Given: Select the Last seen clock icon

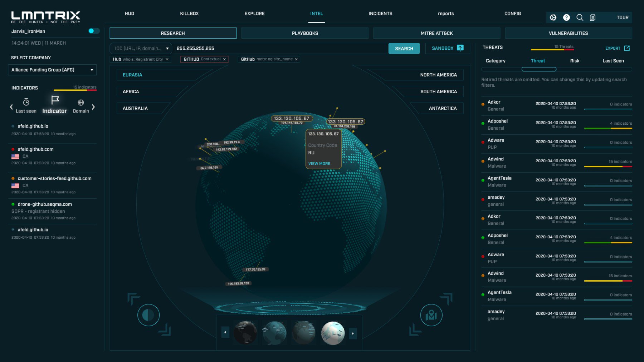Looking at the screenshot, I should 26,103.
